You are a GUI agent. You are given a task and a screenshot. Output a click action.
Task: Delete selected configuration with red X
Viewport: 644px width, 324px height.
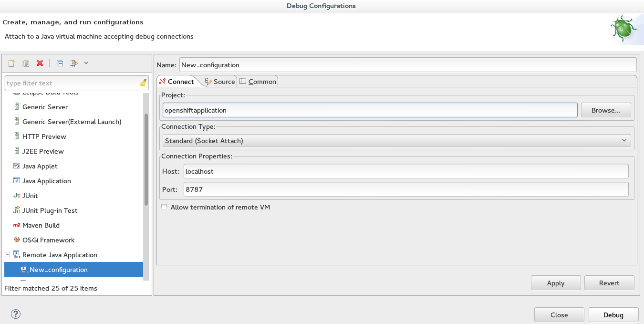pos(40,63)
